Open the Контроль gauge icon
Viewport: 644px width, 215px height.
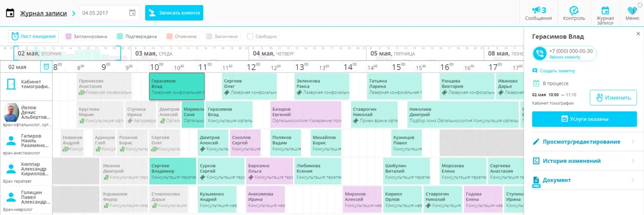click(574, 13)
